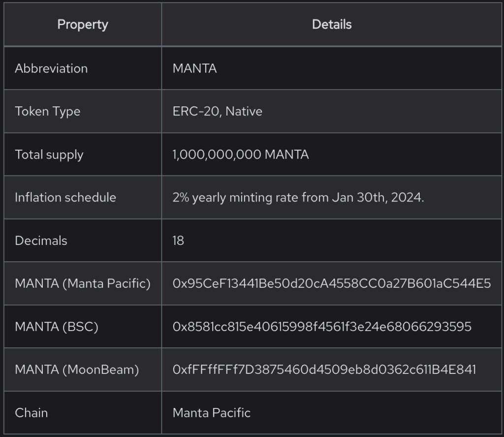Click the BSC contract address 0x8581cc...
The height and width of the screenshot is (437, 504).
(x=322, y=327)
